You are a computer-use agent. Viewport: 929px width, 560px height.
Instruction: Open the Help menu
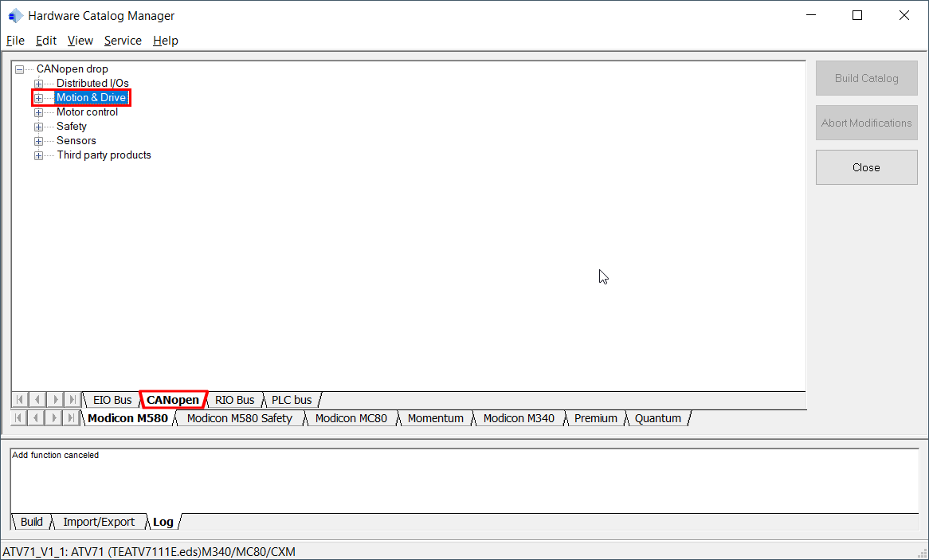point(165,41)
